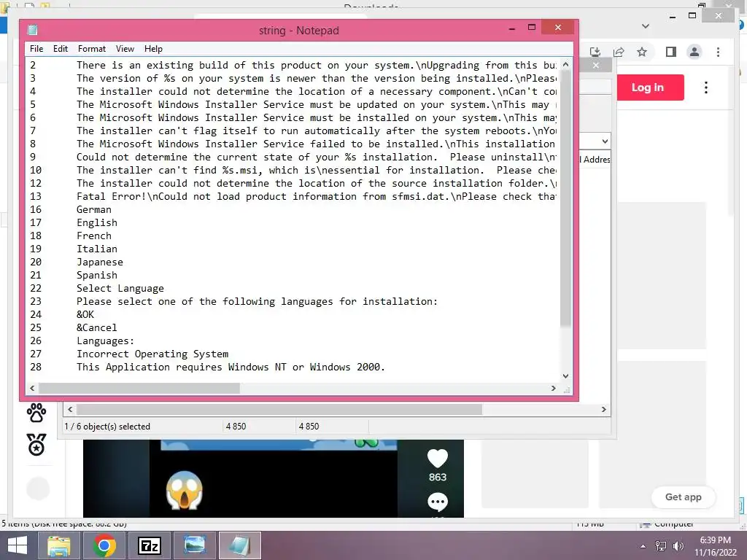
Task: Click the 'Select Language' text line
Action: point(120,288)
